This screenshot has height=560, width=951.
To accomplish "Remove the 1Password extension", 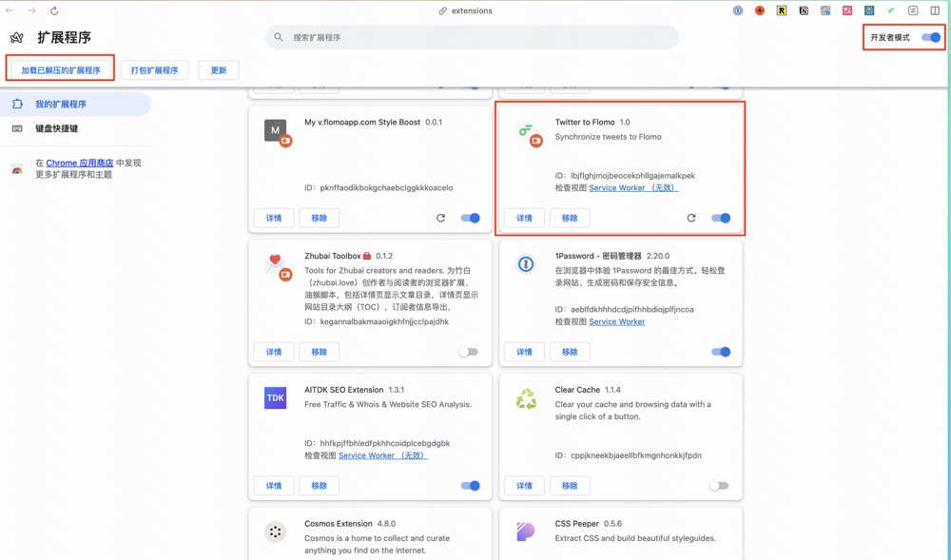I will click(x=570, y=352).
